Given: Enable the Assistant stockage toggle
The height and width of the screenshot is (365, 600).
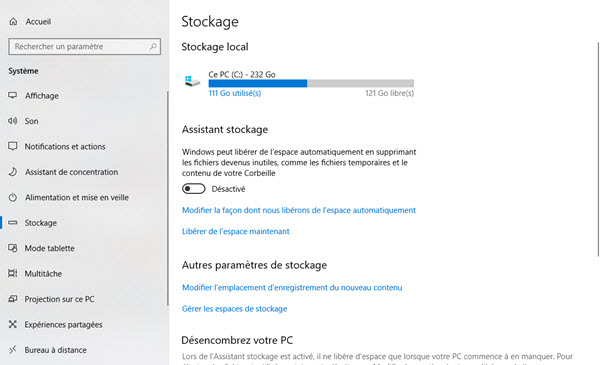Looking at the screenshot, I should pyautogui.click(x=194, y=189).
